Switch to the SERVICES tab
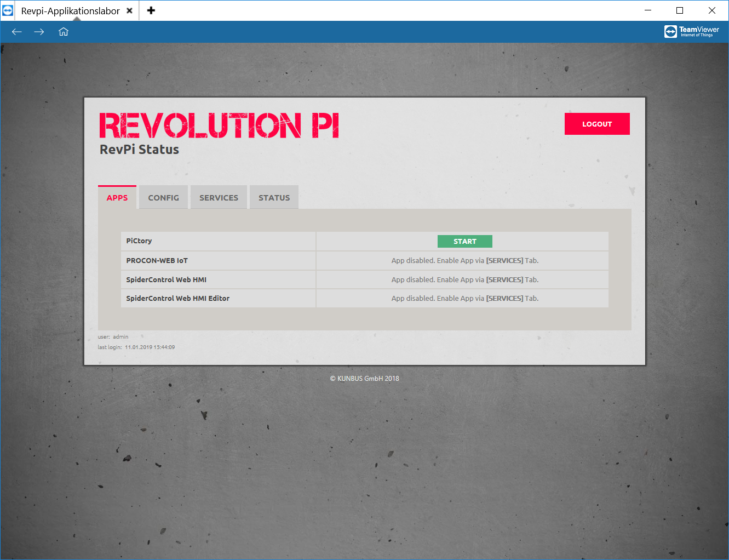Image resolution: width=729 pixels, height=560 pixels. tap(219, 197)
